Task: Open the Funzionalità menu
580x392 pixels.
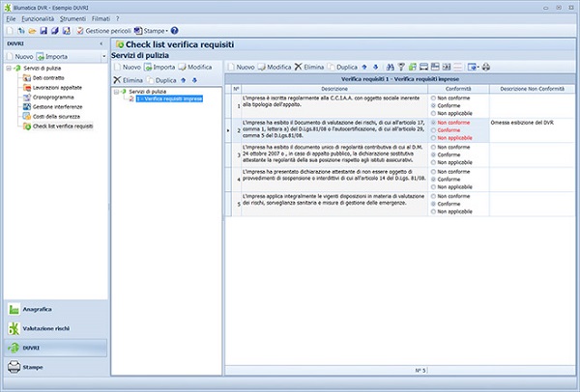Action: coord(39,18)
